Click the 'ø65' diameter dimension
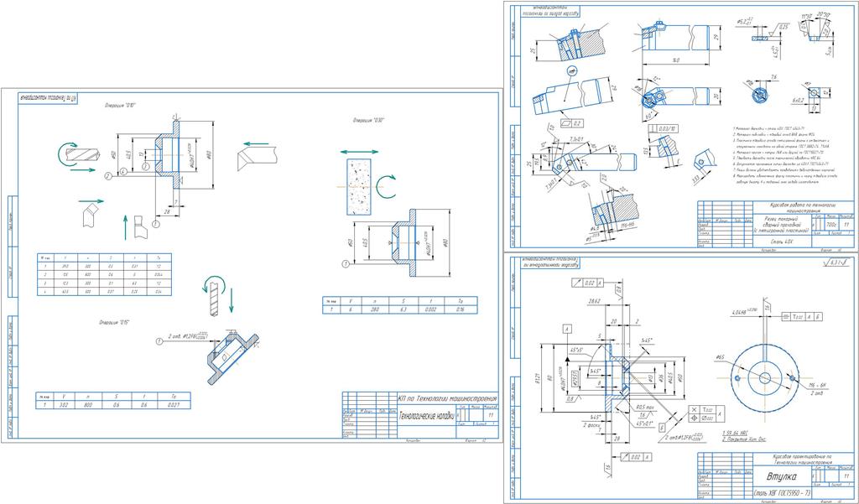Image resolution: width=859 pixels, height=504 pixels. [721, 358]
